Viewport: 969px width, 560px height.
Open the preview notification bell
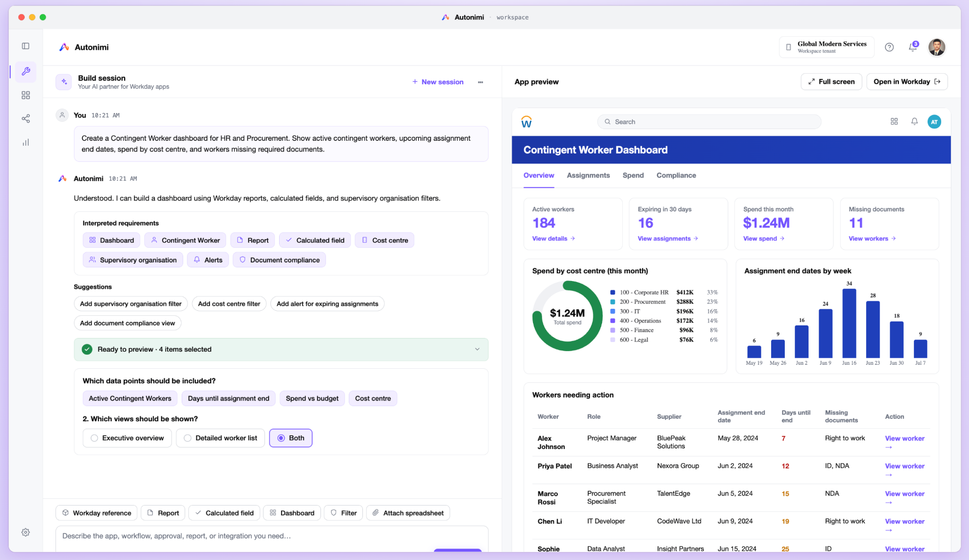pos(914,122)
